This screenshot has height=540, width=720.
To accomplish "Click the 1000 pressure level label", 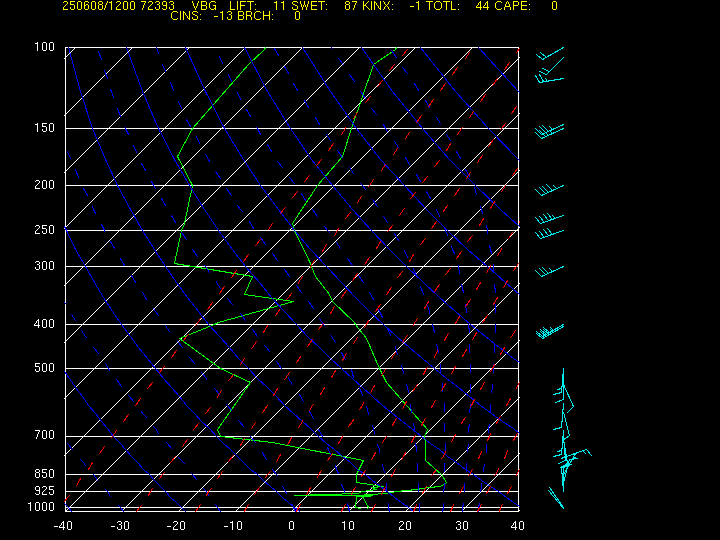I will click(x=41, y=507).
